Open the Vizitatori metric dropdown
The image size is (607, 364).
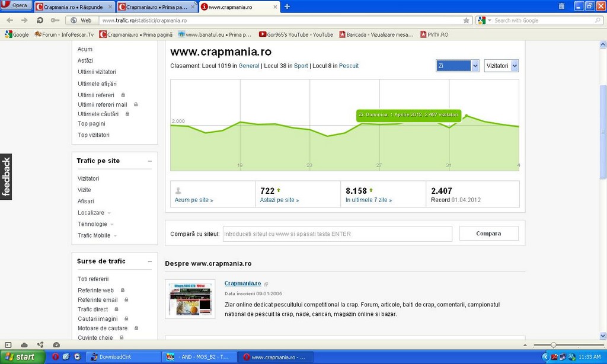click(501, 66)
